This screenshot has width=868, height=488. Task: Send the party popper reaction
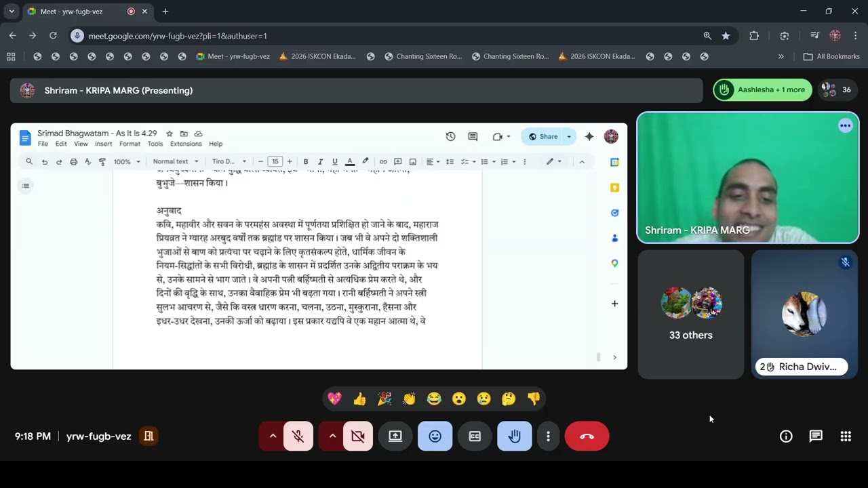click(384, 399)
